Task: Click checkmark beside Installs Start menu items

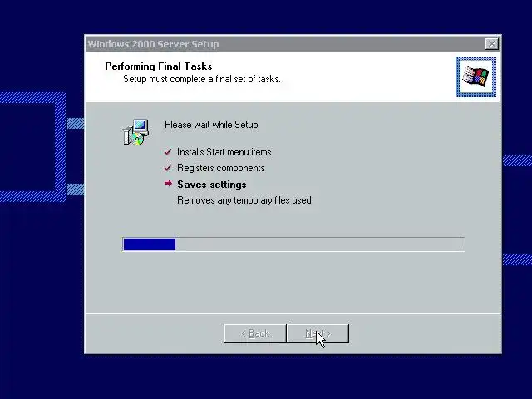Action: coord(168,152)
